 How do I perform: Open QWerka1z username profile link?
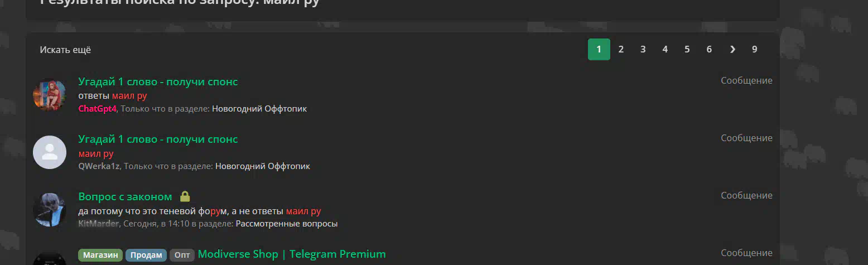pos(99,166)
